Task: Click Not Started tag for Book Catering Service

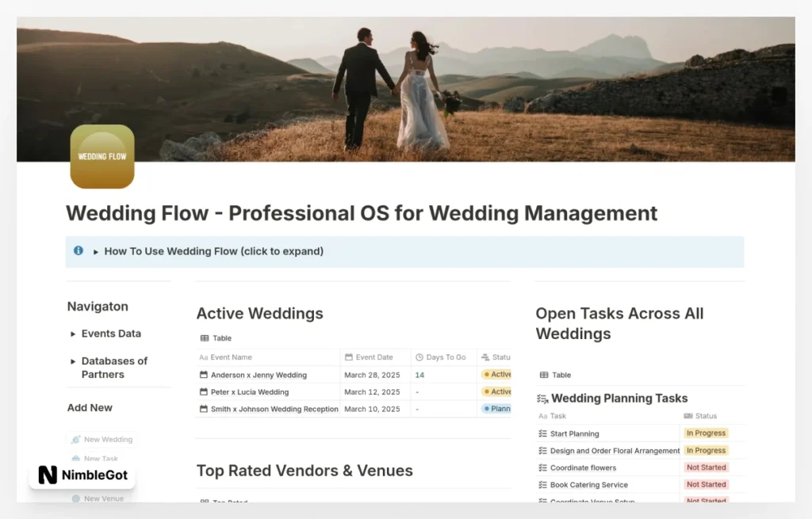Action: click(x=706, y=484)
